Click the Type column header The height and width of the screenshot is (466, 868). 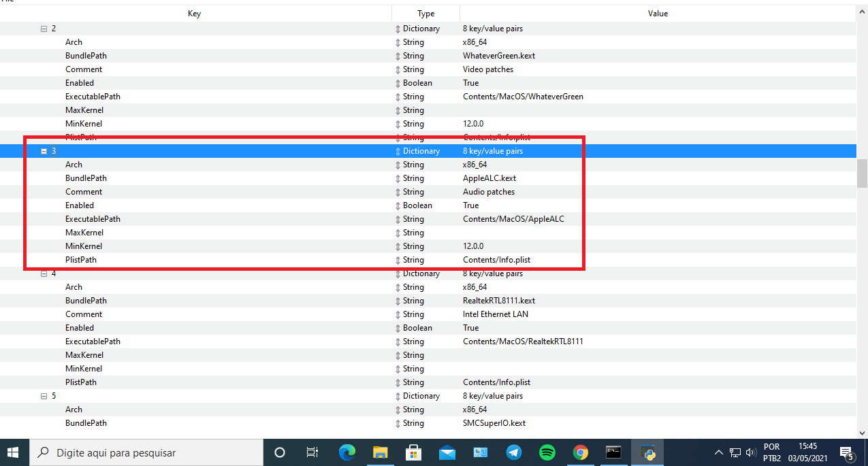click(x=425, y=14)
